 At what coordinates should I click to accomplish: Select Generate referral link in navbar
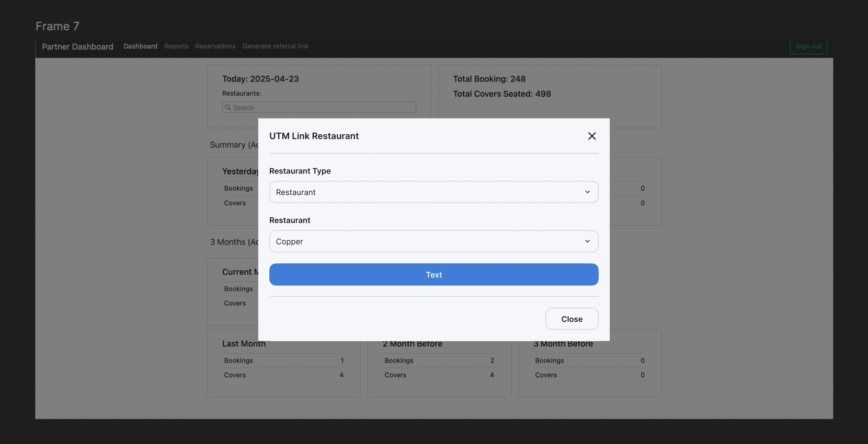(275, 46)
